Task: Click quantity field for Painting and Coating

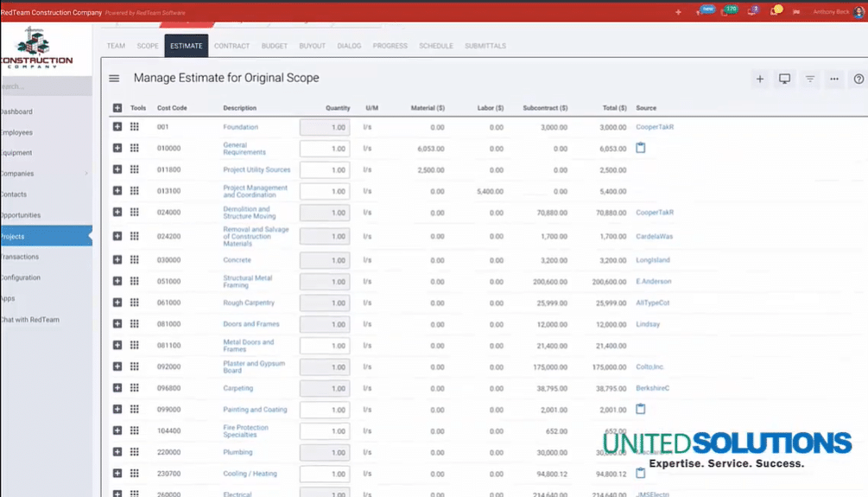Action: click(x=325, y=410)
